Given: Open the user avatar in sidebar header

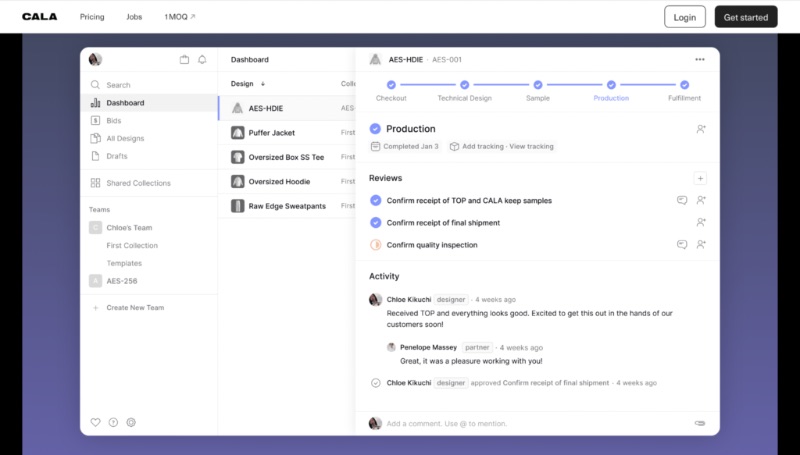Looking at the screenshot, I should 95,60.
